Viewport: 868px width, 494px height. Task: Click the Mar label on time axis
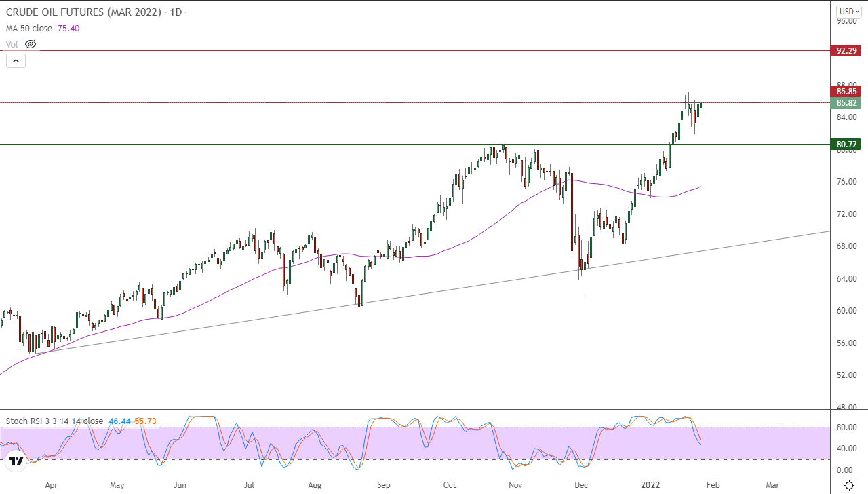coord(772,485)
